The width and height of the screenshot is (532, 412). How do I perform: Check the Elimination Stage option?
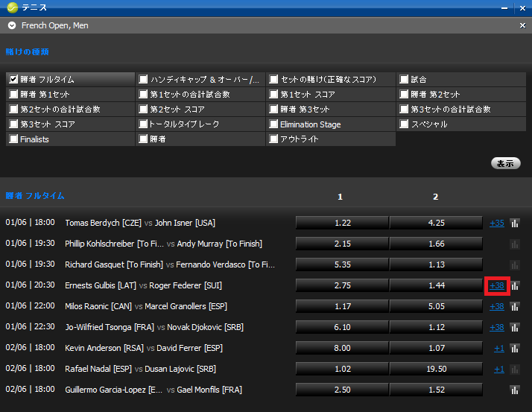(x=273, y=124)
